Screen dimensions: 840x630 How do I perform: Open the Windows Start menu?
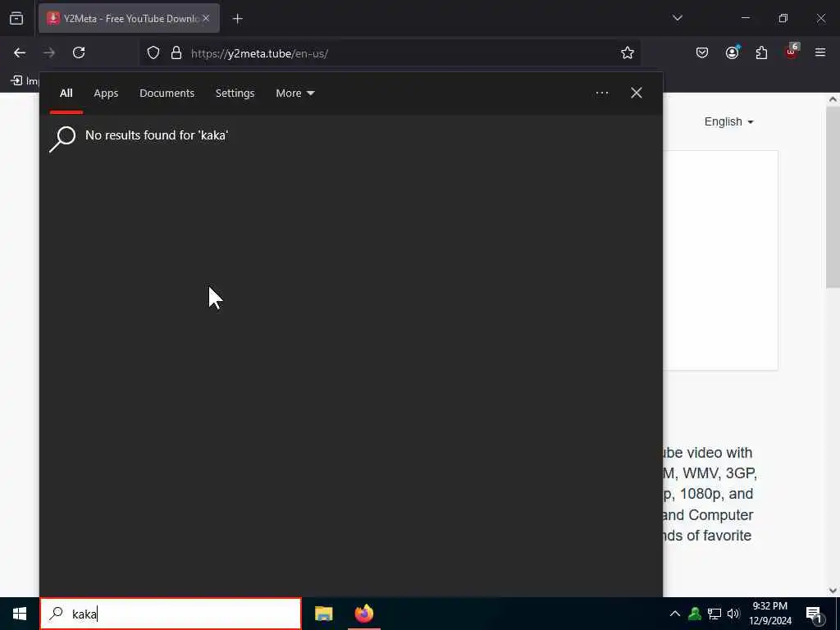click(20, 614)
